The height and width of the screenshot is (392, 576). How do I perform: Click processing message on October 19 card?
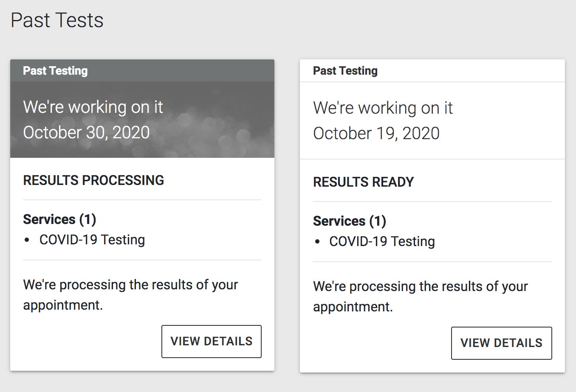coord(420,297)
